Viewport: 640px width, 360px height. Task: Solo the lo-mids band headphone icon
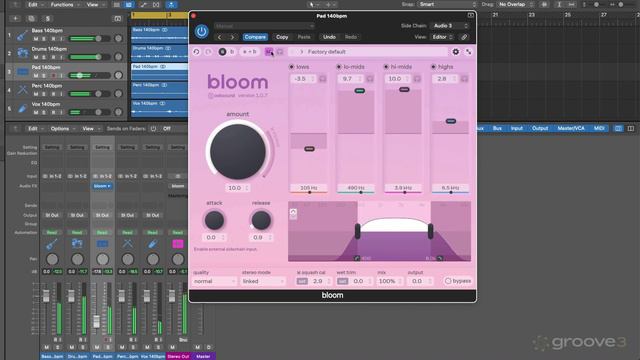point(370,78)
